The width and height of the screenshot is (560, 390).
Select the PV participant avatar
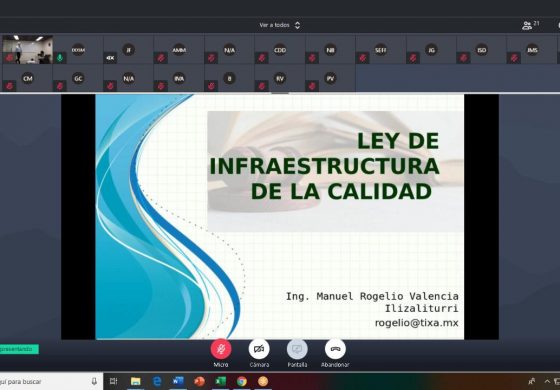click(x=330, y=78)
